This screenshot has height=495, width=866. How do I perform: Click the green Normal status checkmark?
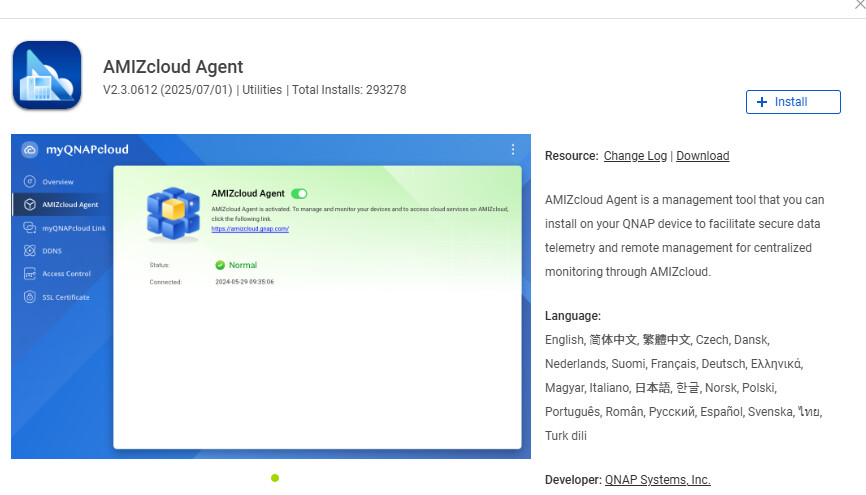(220, 265)
